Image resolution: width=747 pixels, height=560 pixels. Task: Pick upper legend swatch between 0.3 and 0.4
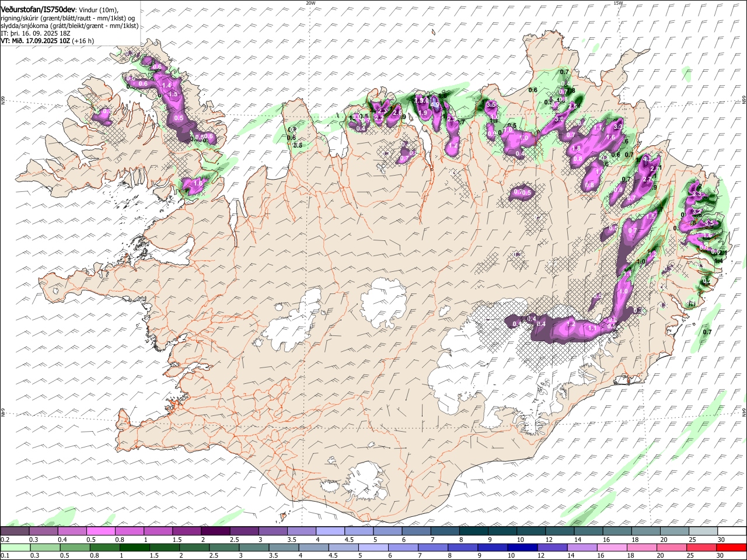pyautogui.click(x=43, y=531)
